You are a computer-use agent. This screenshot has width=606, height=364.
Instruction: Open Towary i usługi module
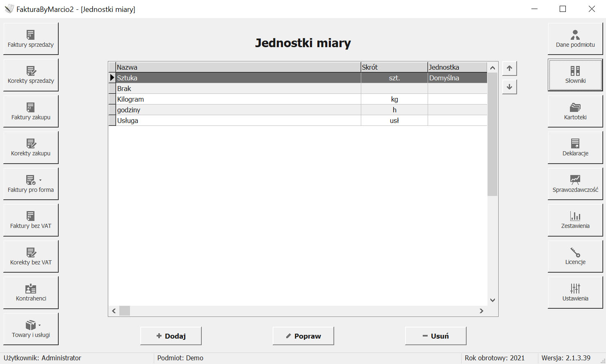click(x=31, y=329)
